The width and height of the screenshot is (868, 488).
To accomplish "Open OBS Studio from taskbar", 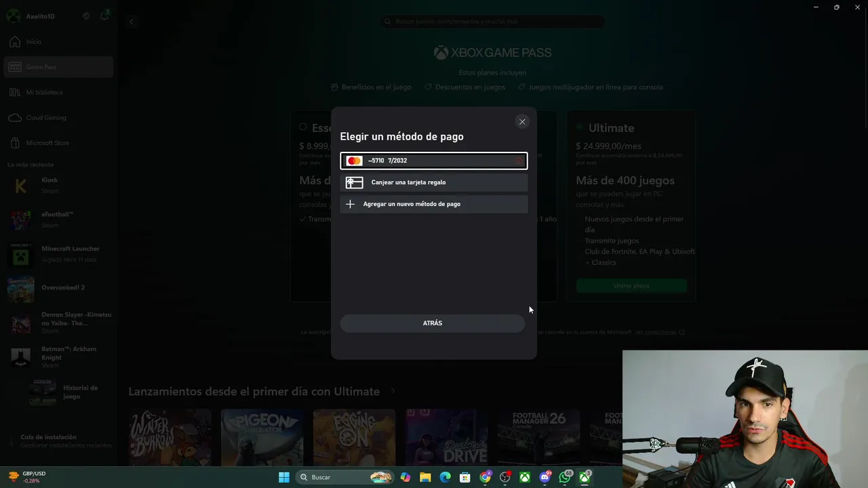I will [x=505, y=477].
